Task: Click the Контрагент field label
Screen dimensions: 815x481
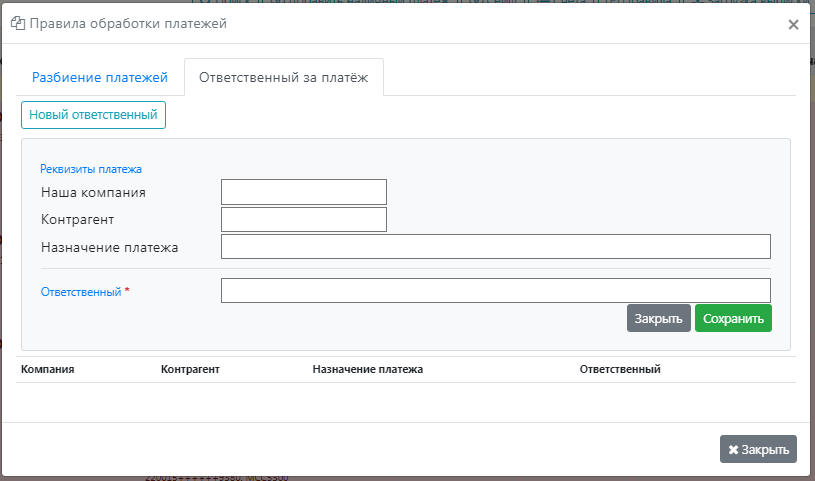Action: 77,220
